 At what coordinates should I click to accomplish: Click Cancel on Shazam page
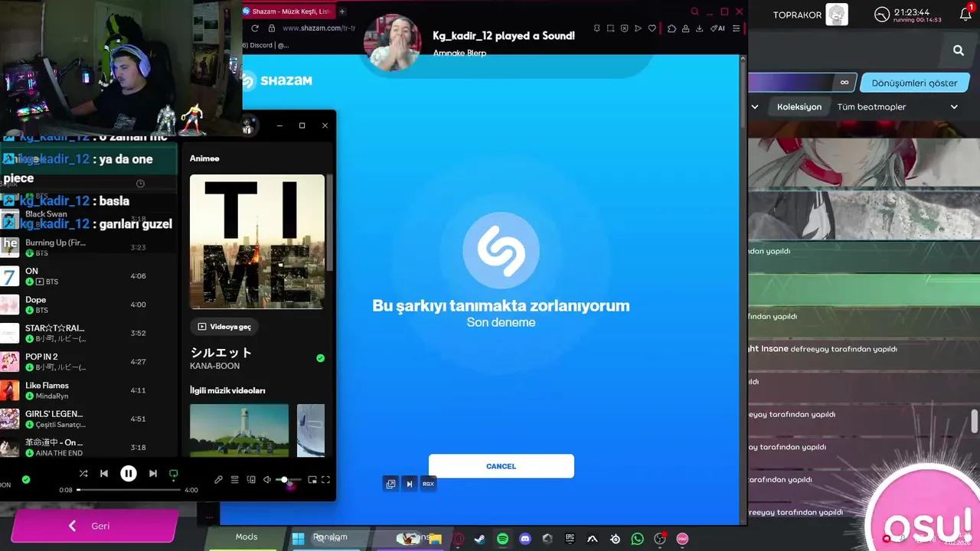click(501, 466)
